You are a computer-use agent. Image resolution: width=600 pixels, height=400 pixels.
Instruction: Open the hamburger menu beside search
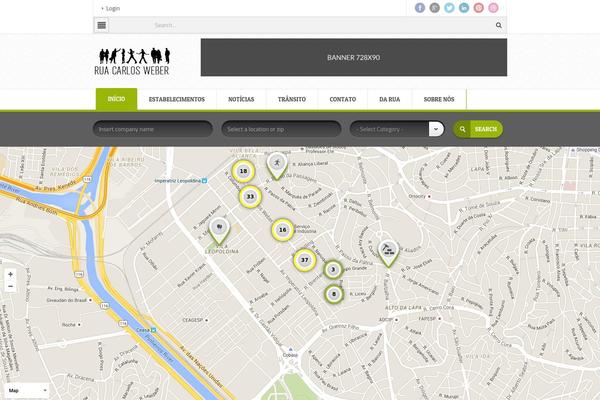point(101,25)
